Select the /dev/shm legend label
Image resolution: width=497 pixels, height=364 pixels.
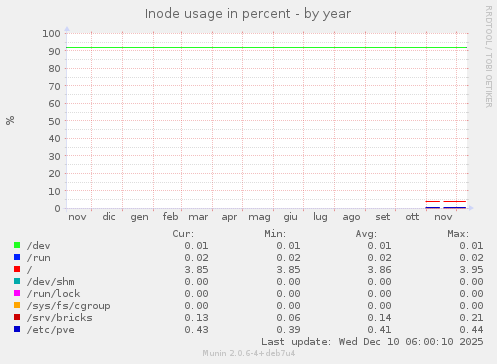[50, 282]
